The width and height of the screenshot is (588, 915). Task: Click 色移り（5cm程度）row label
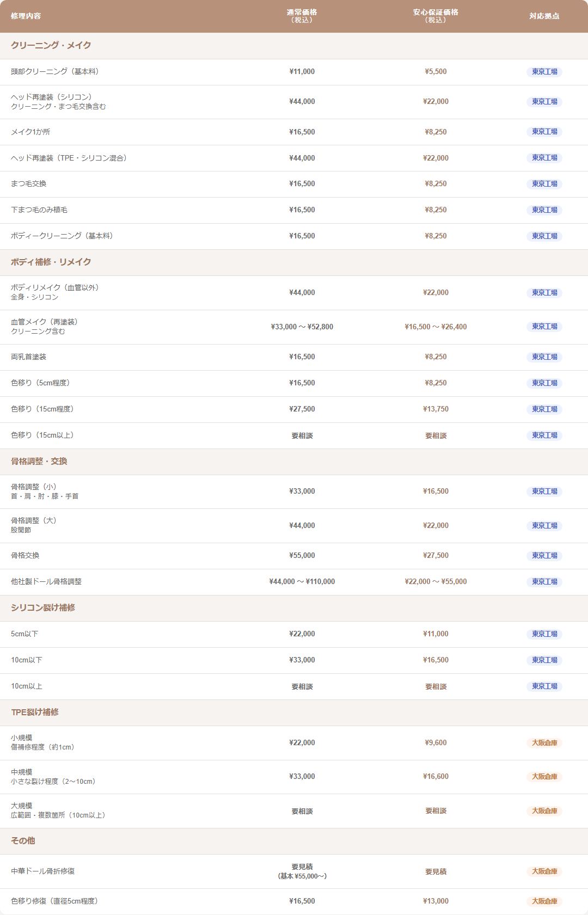tap(40, 383)
